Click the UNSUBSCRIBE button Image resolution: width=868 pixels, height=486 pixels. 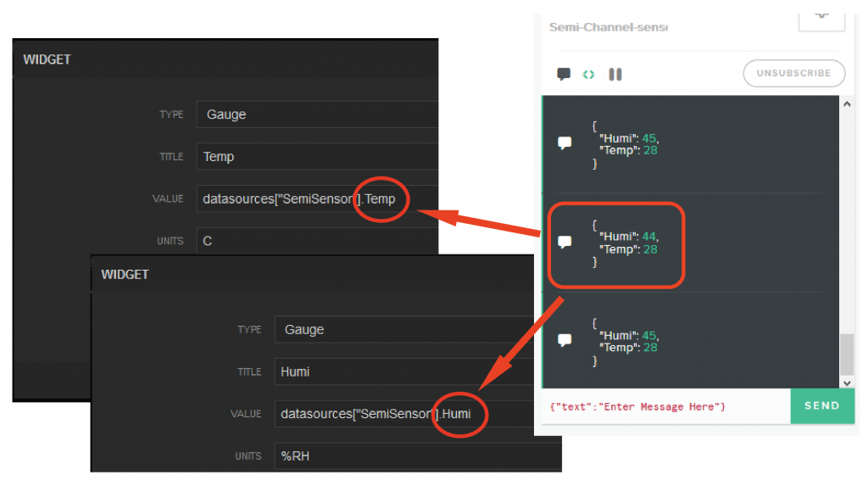[793, 74]
